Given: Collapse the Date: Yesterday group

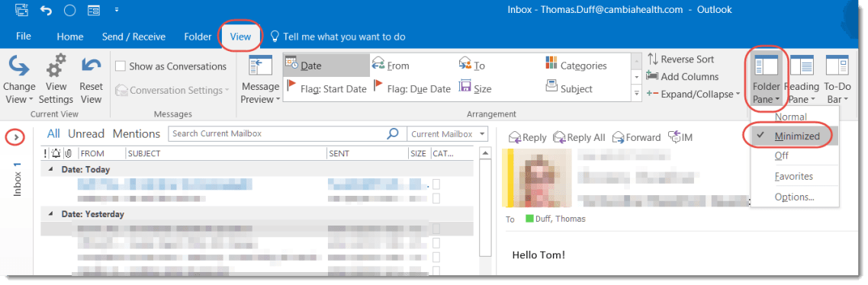Looking at the screenshot, I should tap(51, 213).
